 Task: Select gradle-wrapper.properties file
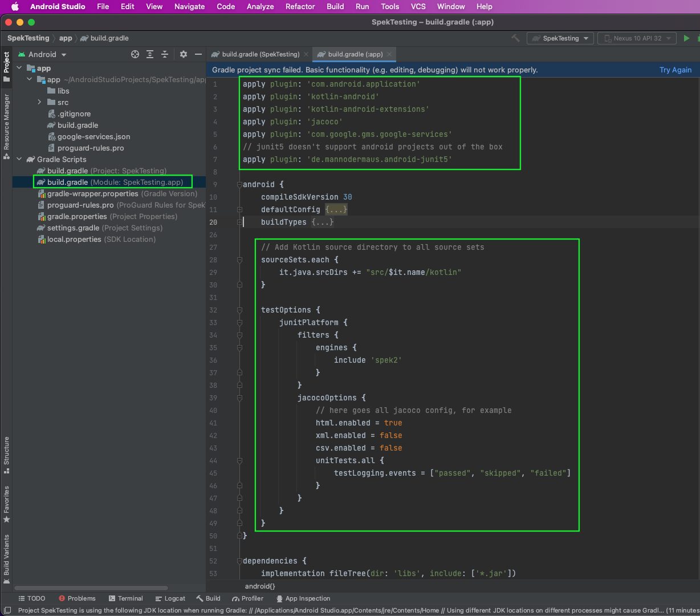tap(117, 193)
